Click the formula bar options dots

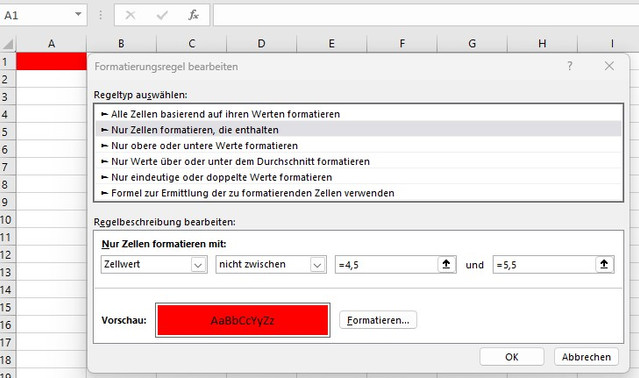click(x=101, y=15)
